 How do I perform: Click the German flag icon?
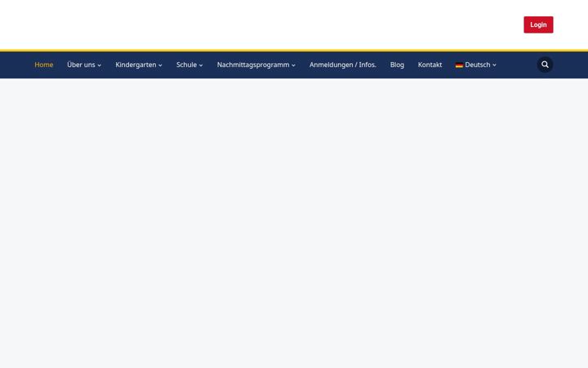point(459,65)
